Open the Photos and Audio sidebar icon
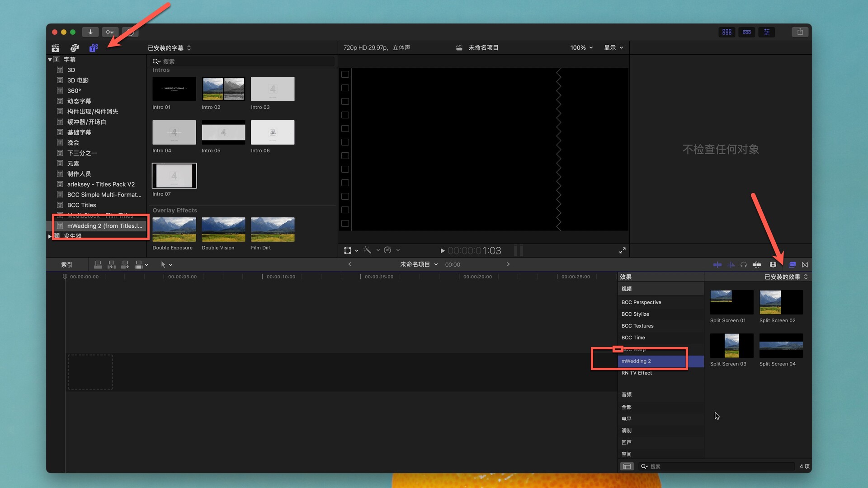Viewport: 868px width, 488px height. [75, 48]
